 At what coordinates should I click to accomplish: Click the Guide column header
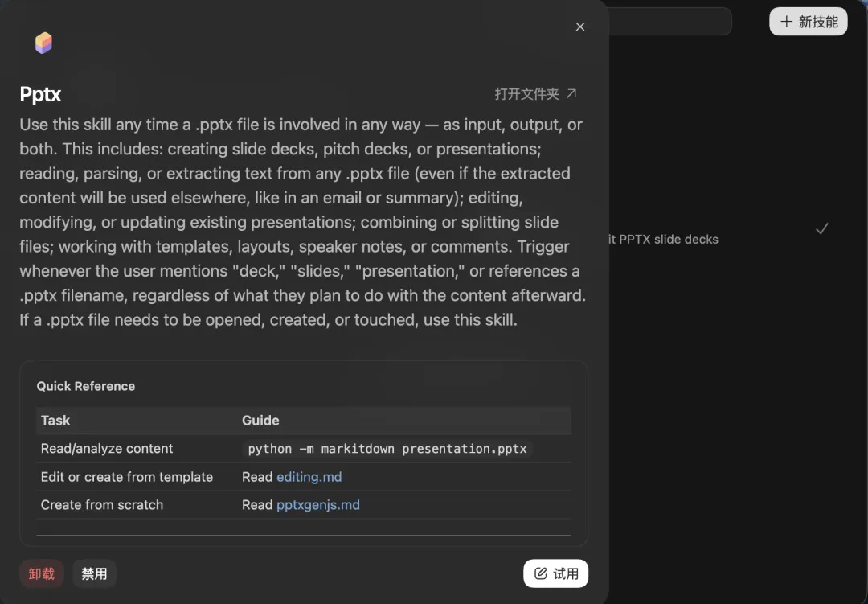point(260,421)
